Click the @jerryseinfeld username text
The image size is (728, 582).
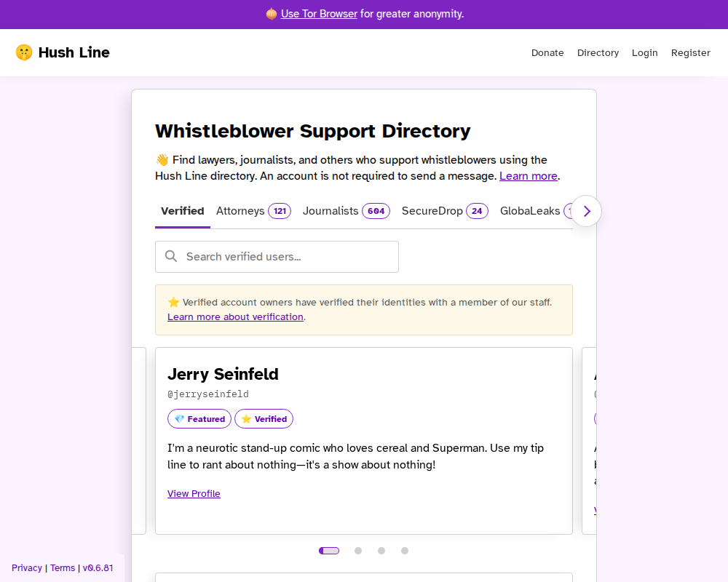point(208,394)
